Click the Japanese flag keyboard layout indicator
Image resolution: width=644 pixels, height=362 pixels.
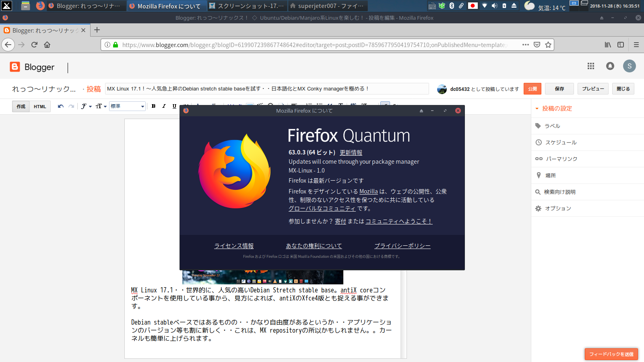pyautogui.click(x=473, y=6)
